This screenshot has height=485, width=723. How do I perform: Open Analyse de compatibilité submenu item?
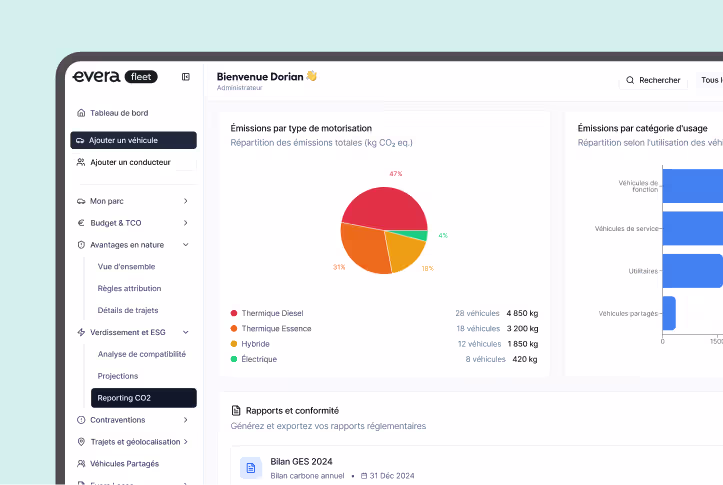point(142,354)
